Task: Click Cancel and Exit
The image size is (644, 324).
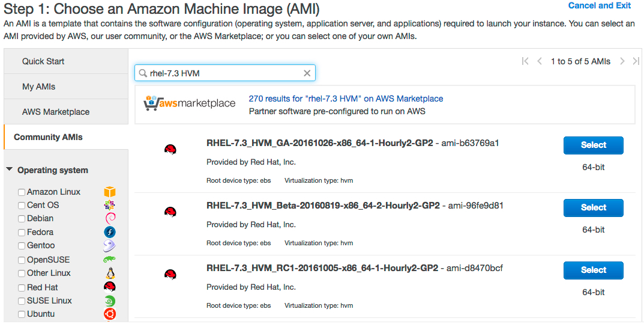Action: [599, 5]
